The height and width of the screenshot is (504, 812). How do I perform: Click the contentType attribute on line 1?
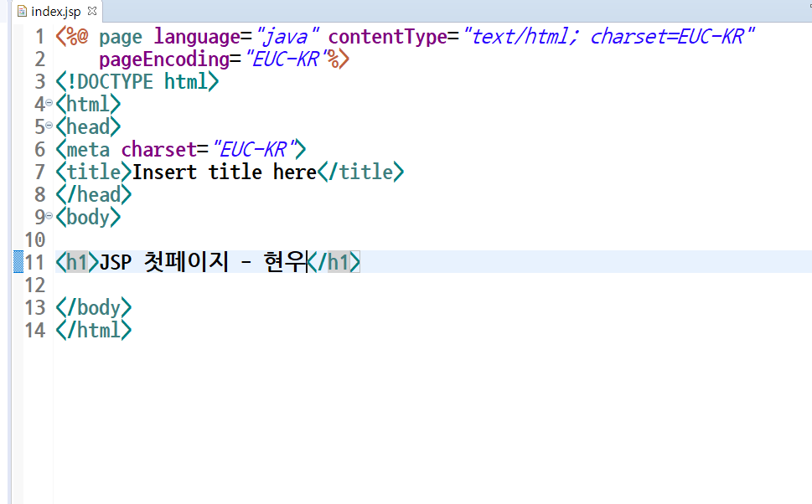pyautogui.click(x=394, y=36)
